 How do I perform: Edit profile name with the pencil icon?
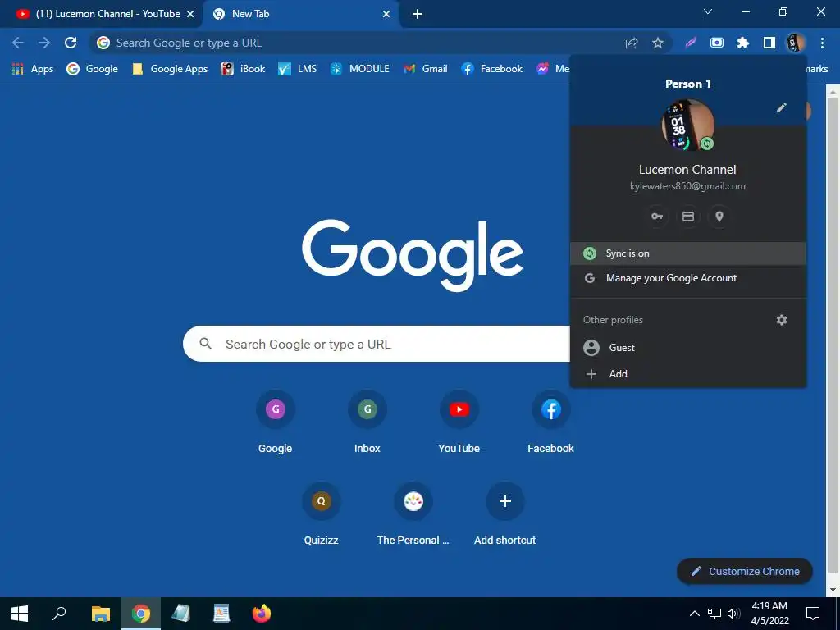tap(782, 108)
